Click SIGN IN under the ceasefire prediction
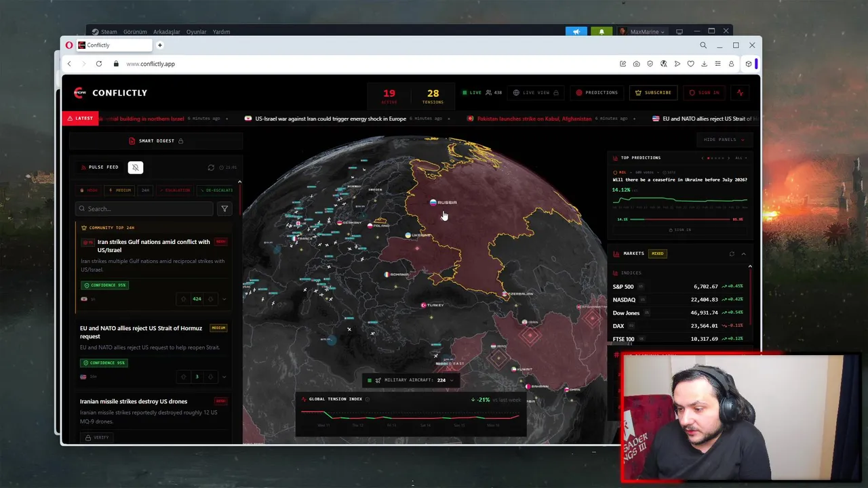The image size is (868, 488). click(x=680, y=230)
